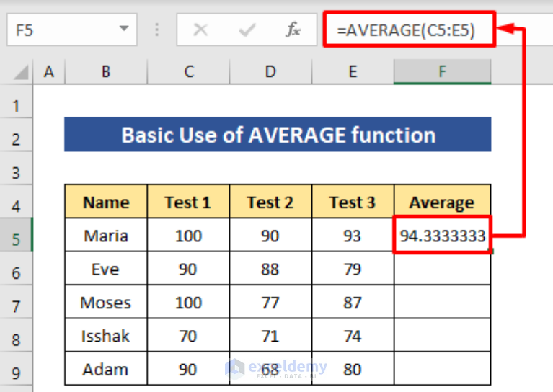Select Eve's empty Average cell
The height and width of the screenshot is (392, 553).
442,268
